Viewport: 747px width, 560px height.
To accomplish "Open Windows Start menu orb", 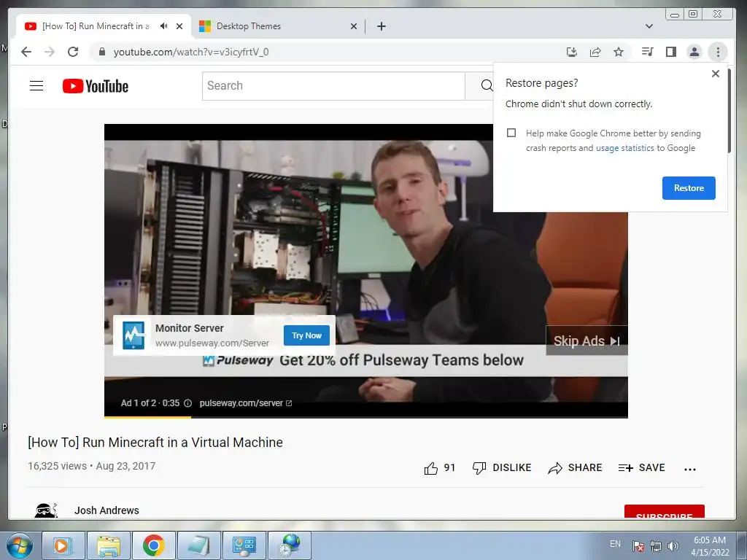I will [20, 545].
